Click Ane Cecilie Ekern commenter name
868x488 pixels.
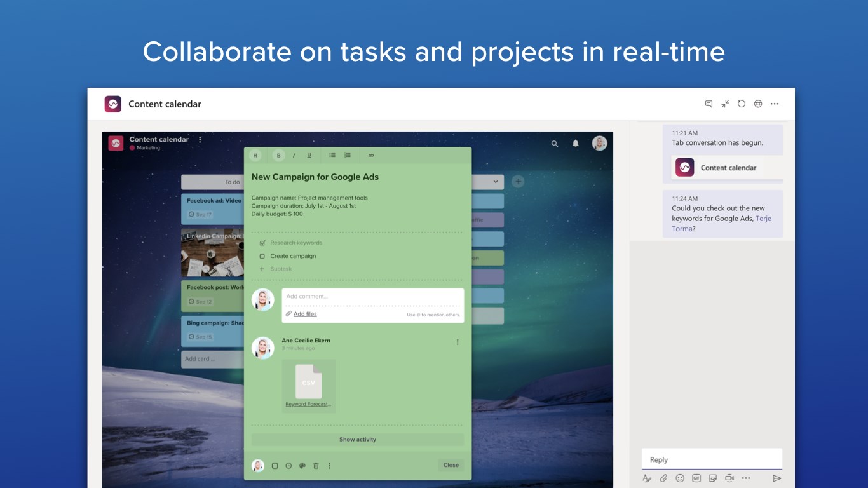point(306,341)
